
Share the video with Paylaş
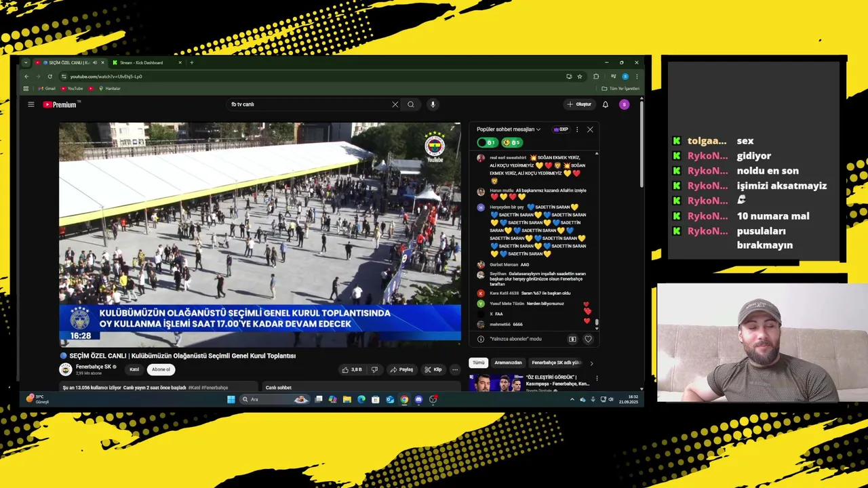tap(401, 369)
